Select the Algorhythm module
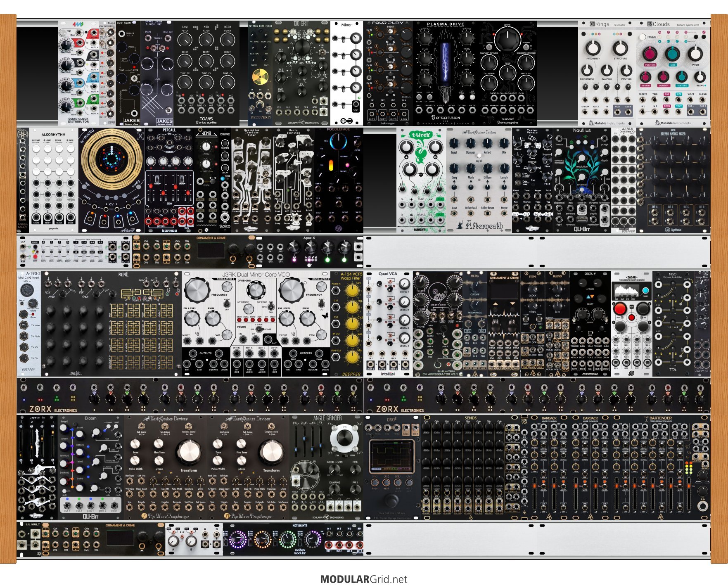 coord(54,180)
